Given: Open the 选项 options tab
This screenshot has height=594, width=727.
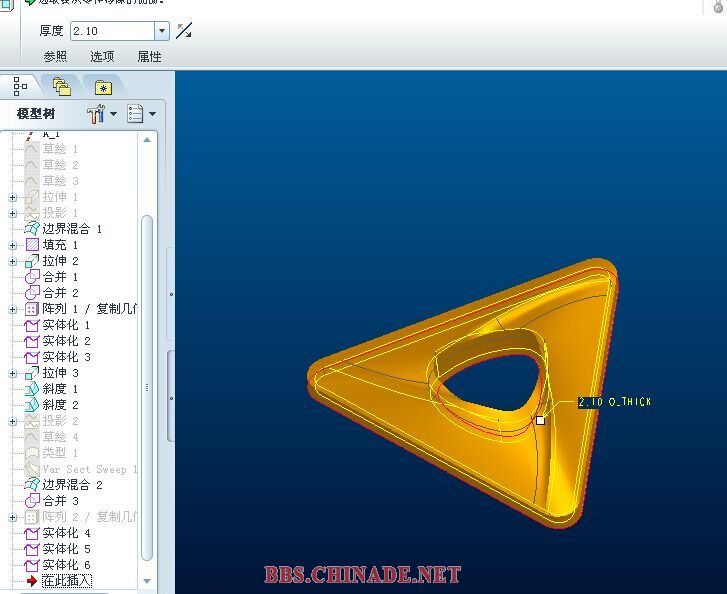Looking at the screenshot, I should coord(102,57).
